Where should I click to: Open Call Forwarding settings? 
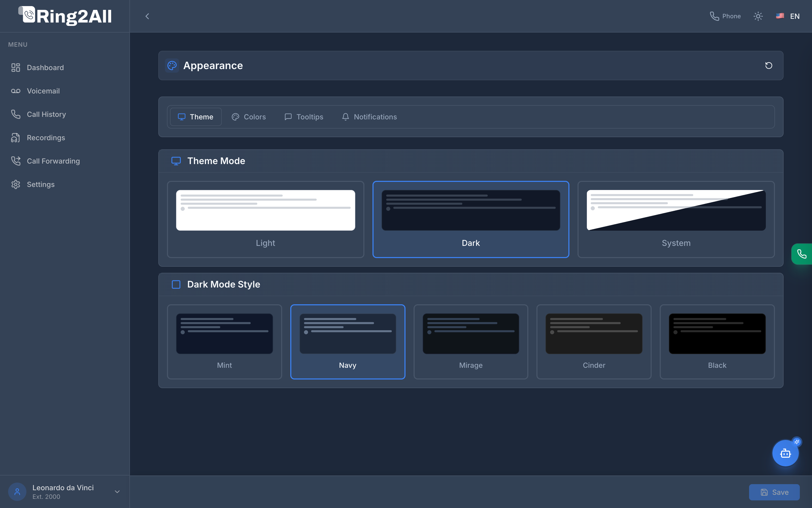tap(65, 161)
